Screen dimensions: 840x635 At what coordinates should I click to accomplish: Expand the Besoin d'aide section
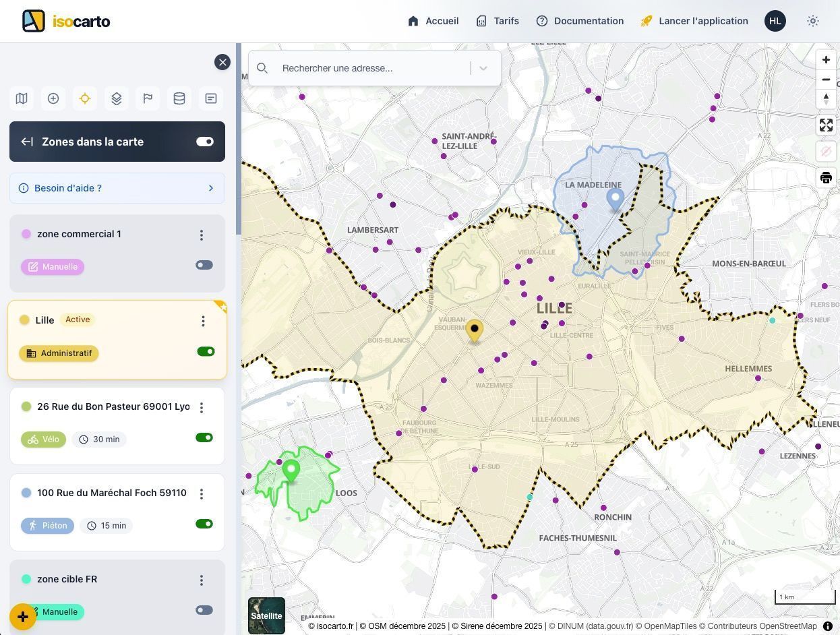click(117, 188)
